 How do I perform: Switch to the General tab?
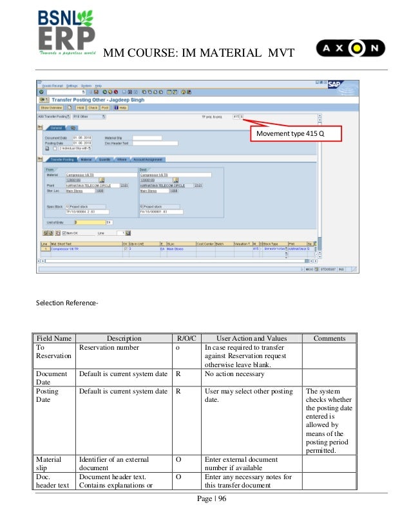tap(56, 128)
